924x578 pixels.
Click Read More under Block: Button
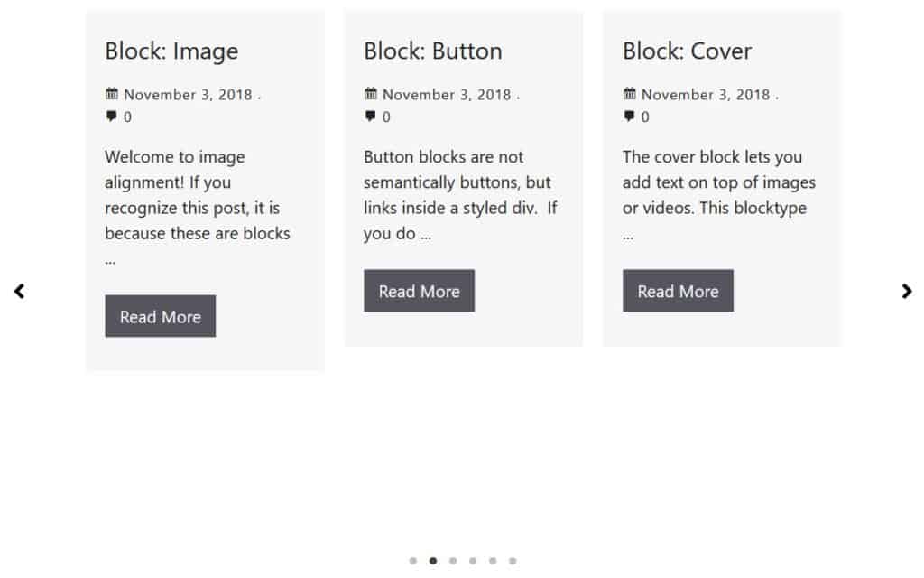tap(419, 290)
